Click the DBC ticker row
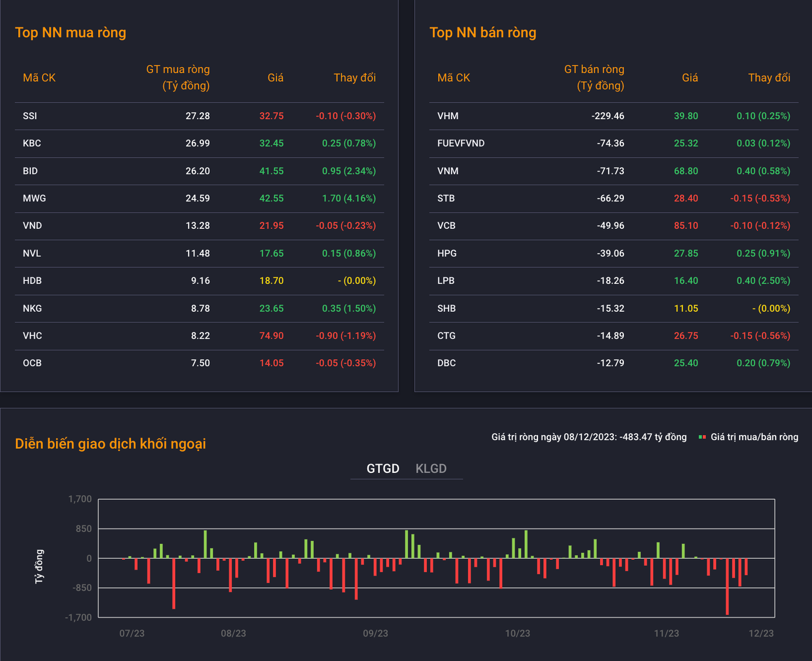Image resolution: width=812 pixels, height=661 pixels. [x=446, y=363]
